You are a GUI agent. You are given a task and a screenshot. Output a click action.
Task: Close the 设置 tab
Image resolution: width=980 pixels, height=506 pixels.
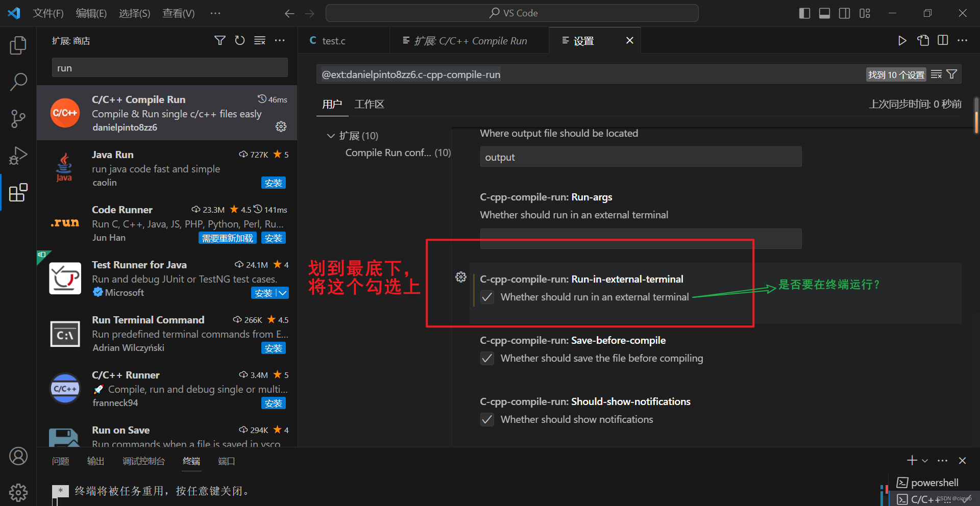click(x=630, y=40)
